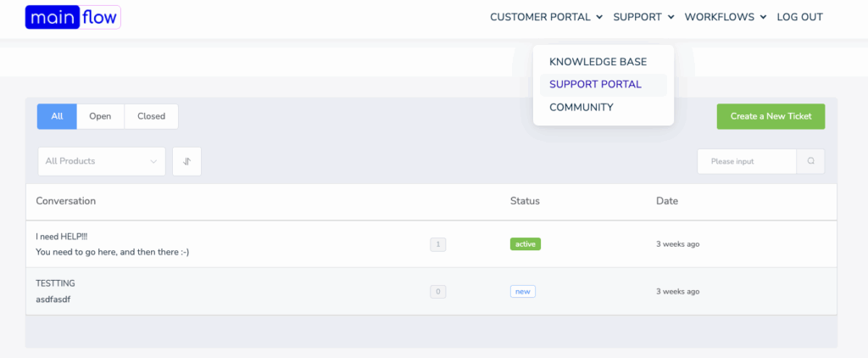Image resolution: width=868 pixels, height=358 pixels.
Task: Click the new status badge
Action: pyautogui.click(x=522, y=292)
